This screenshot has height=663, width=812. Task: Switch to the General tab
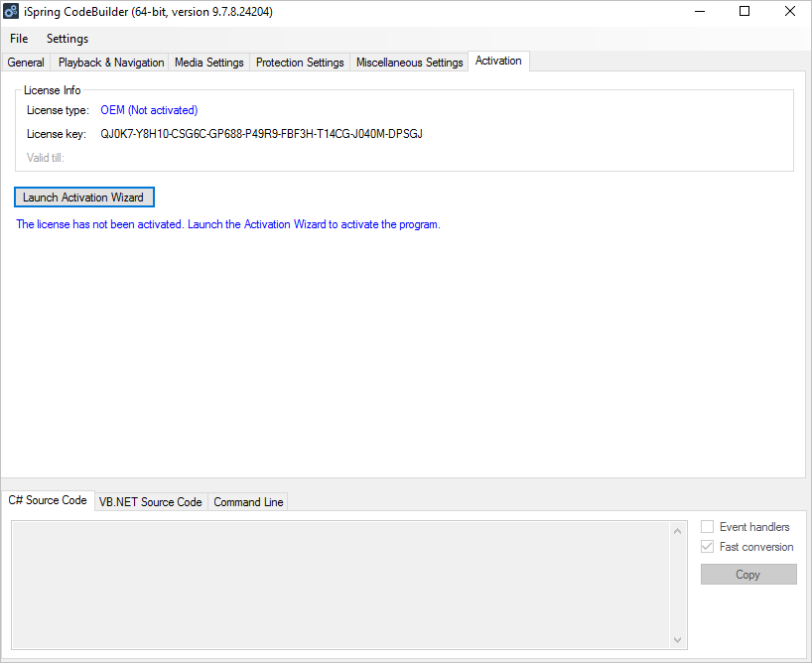click(26, 63)
